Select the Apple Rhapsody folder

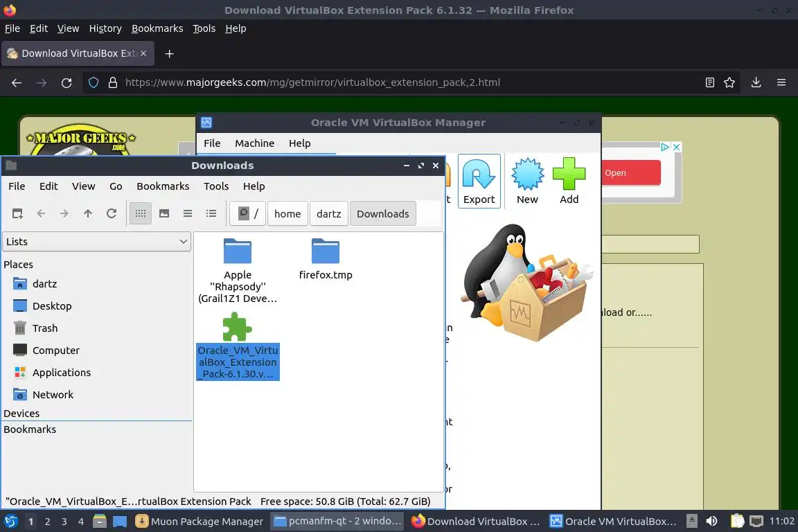pos(238,270)
